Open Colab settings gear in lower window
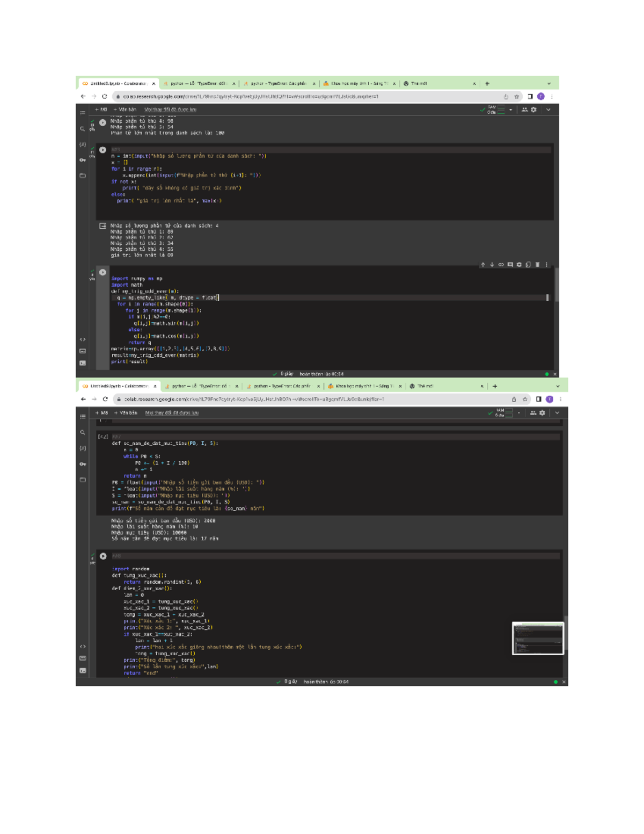Viewport: 644px width, 834px height. [542, 413]
